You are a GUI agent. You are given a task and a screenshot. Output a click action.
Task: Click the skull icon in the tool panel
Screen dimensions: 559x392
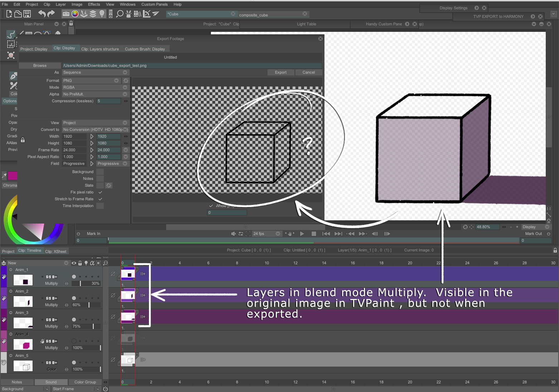coord(11,55)
